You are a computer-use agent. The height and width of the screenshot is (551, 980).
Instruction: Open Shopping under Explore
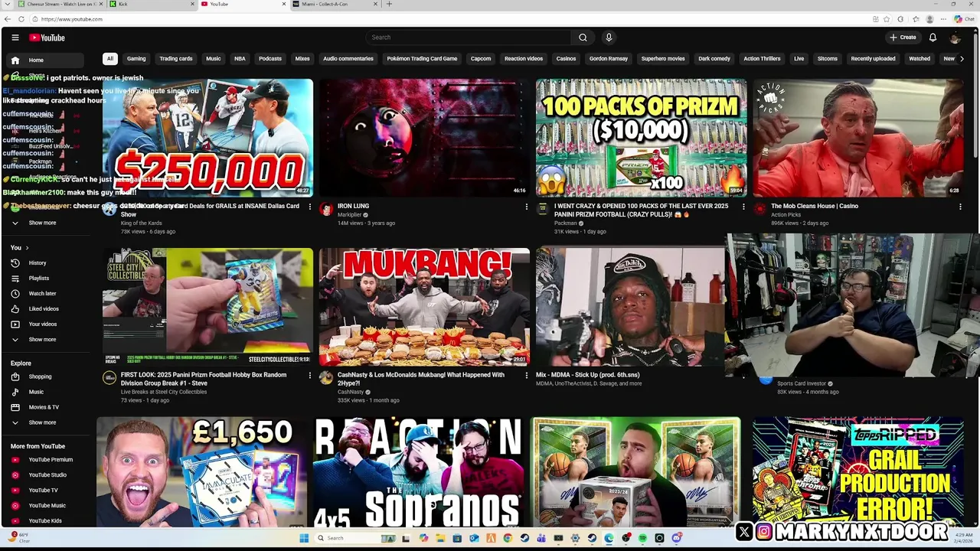(x=46, y=377)
